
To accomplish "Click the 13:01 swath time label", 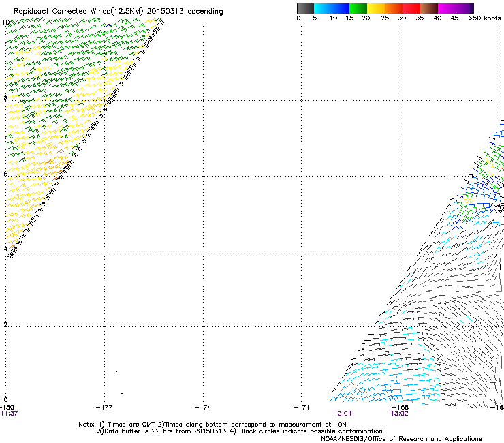I will point(343,414).
